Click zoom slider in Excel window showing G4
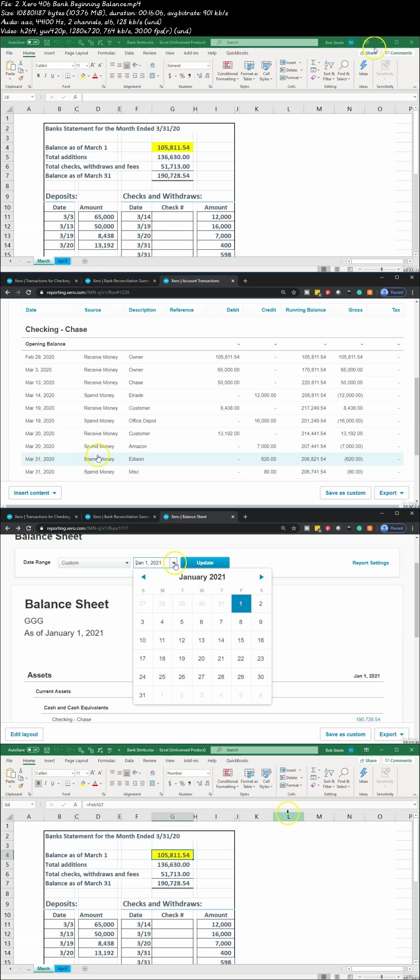Viewport: 420px width, 980px height. 381,976
